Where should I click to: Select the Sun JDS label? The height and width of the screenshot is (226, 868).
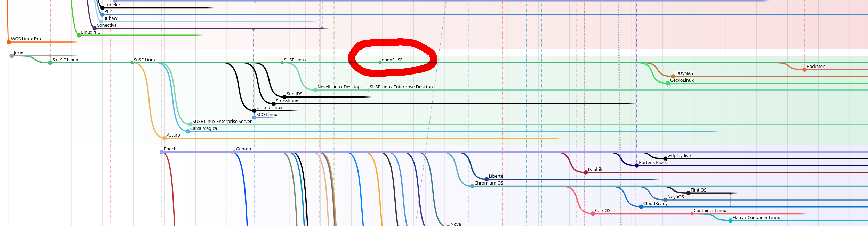[294, 94]
